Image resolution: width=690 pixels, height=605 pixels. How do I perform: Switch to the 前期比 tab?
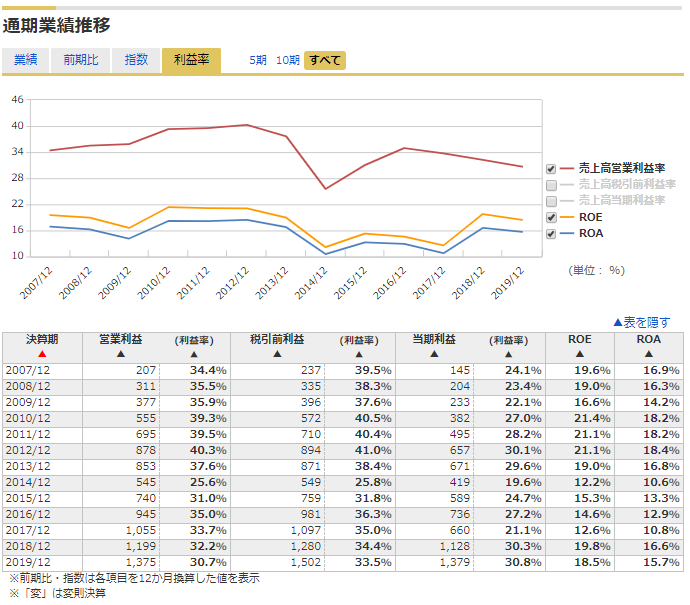point(81,60)
